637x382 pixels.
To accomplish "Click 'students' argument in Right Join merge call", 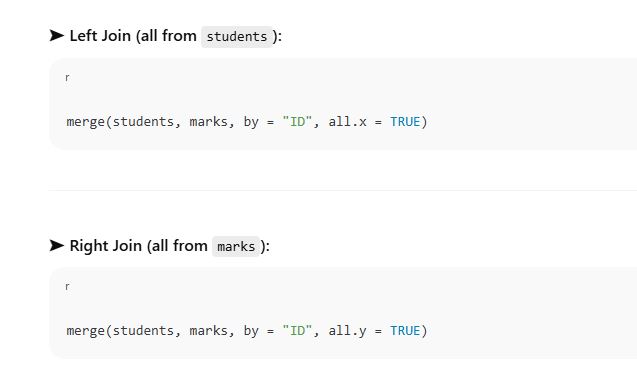I will pos(143,330).
